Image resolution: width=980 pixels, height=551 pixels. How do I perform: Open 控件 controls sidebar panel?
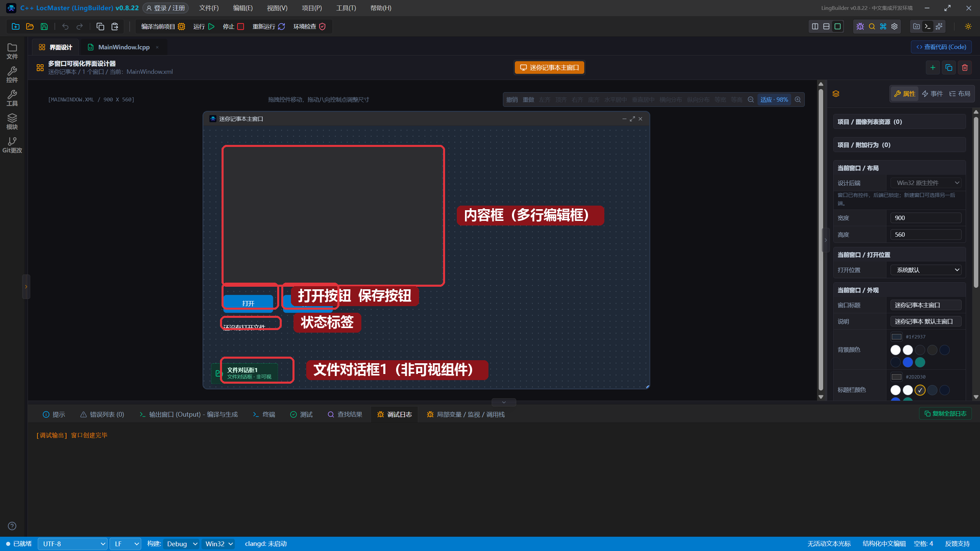click(x=12, y=74)
